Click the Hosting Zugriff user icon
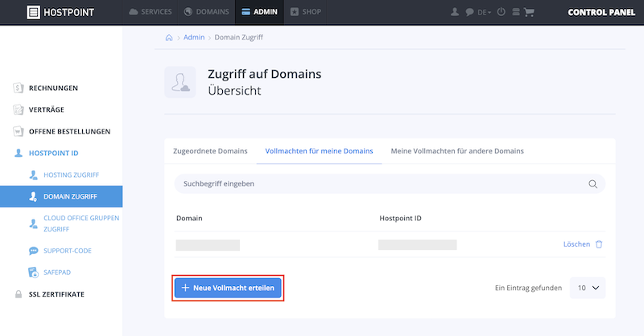Image resolution: width=644 pixels, height=336 pixels. point(33,174)
